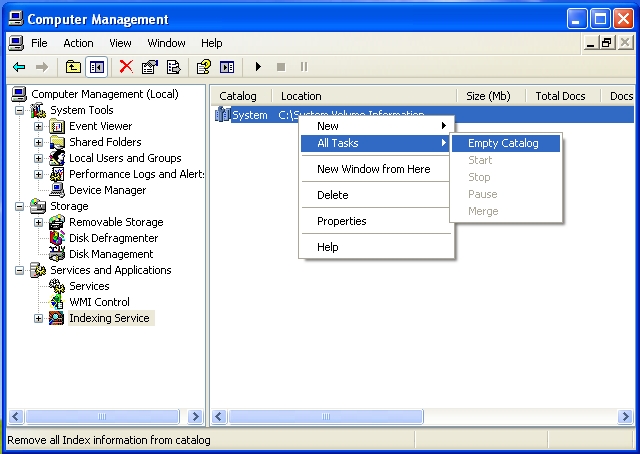
Task: Click the tree pane left scroll arrow
Action: point(16,416)
